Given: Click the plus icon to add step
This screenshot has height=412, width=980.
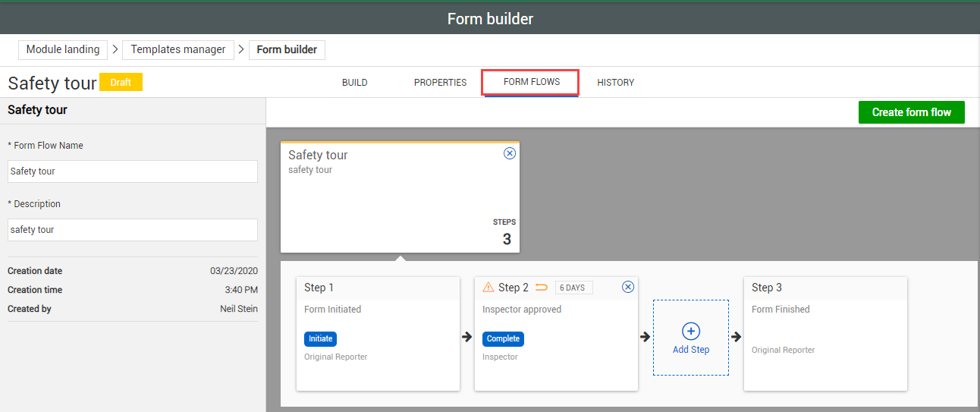Looking at the screenshot, I should tap(691, 331).
